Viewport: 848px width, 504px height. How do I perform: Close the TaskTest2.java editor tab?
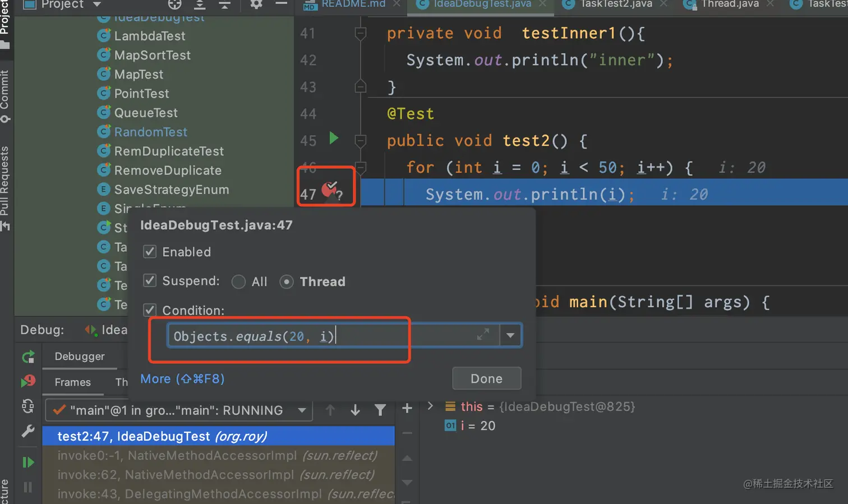click(663, 4)
